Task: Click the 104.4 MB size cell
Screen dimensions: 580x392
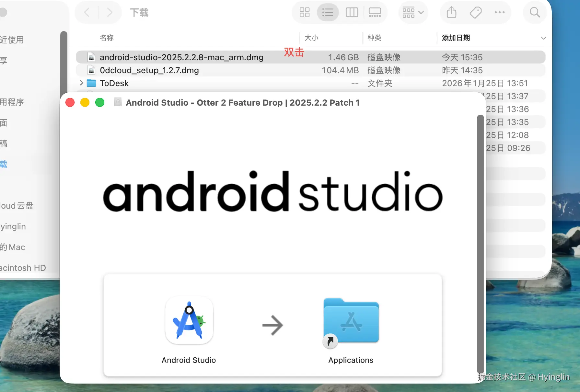Action: pos(340,70)
